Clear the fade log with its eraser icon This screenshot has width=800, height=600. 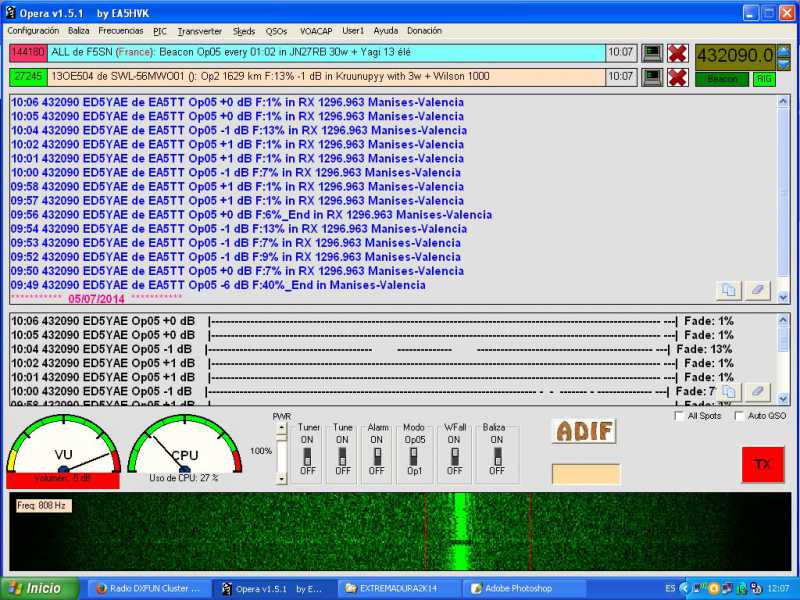coord(758,392)
